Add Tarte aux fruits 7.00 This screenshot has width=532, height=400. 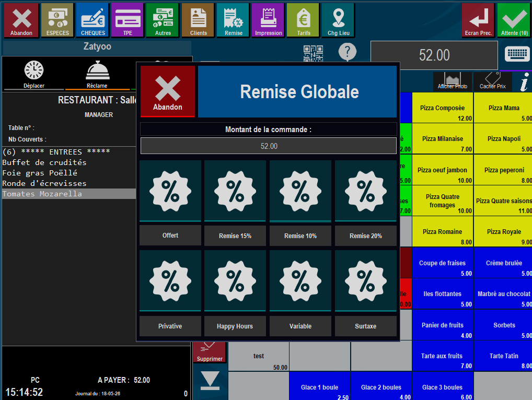[443, 356]
